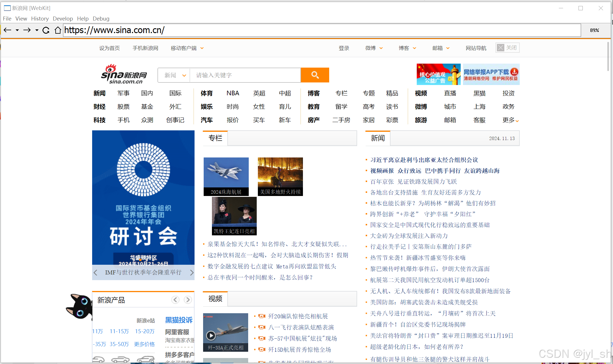The width and height of the screenshot is (613, 364).
Task: Reload the page with the refresh icon
Action: click(46, 30)
